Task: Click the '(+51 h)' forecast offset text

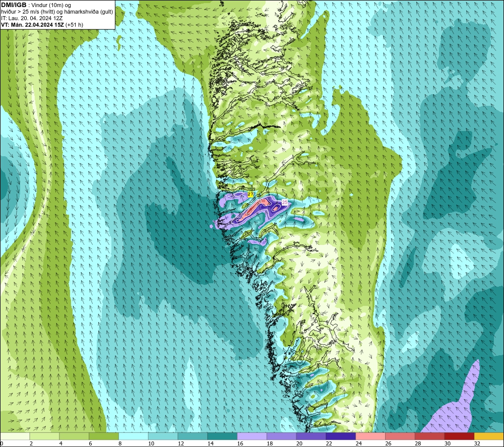Action: coord(74,25)
